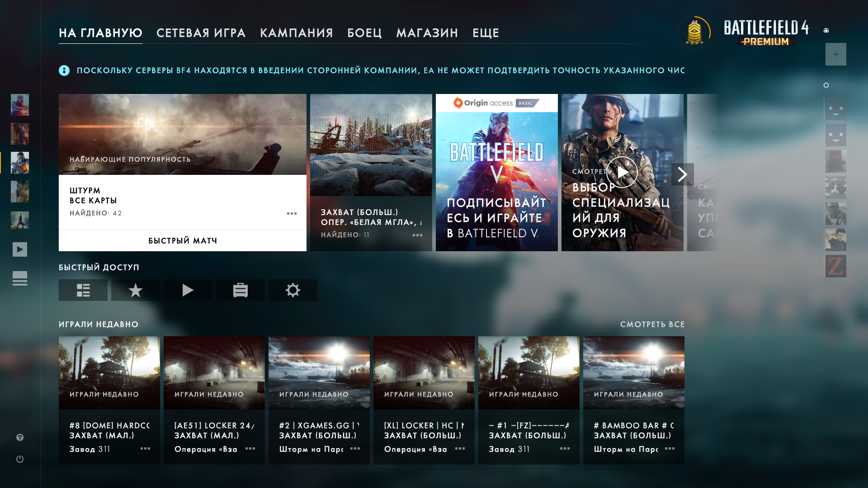Open options dots on -[FZ]- server
This screenshot has width=868, height=488.
coord(565,449)
